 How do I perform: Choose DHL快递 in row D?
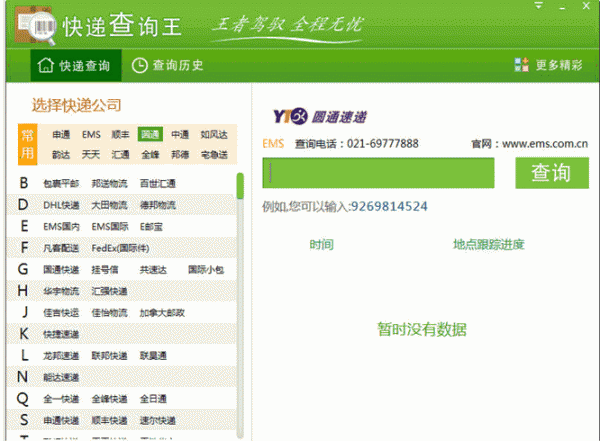coord(61,205)
